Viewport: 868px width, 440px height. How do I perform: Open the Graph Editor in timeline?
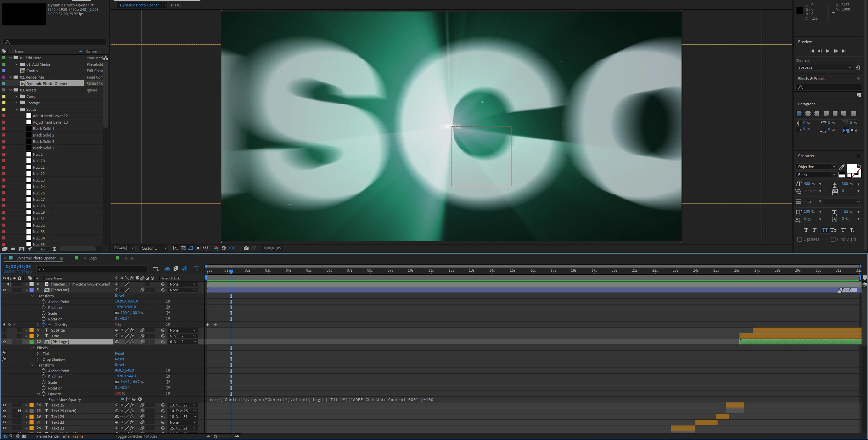196,269
